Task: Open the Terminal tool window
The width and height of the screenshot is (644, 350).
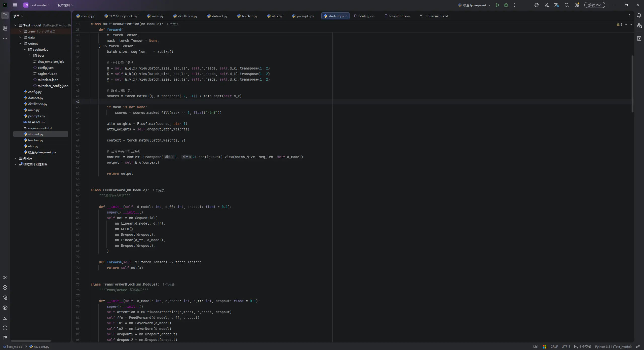Action: tap(5, 318)
